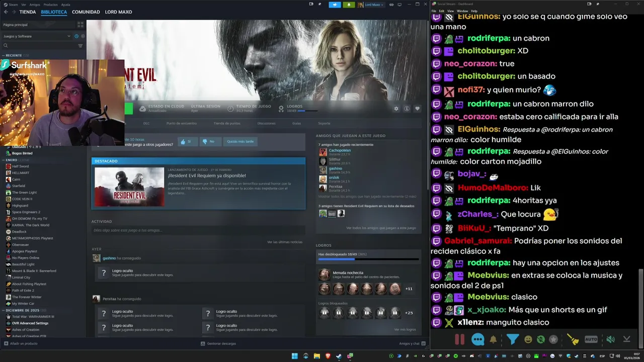Switch to the TIENDA tab
Viewport: 644px width, 362px height.
coord(28,12)
